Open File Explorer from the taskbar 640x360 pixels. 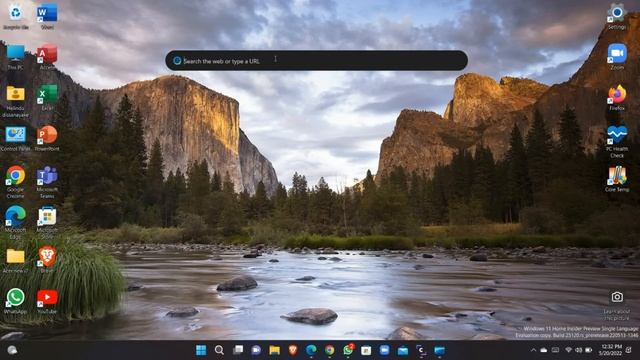point(274,350)
